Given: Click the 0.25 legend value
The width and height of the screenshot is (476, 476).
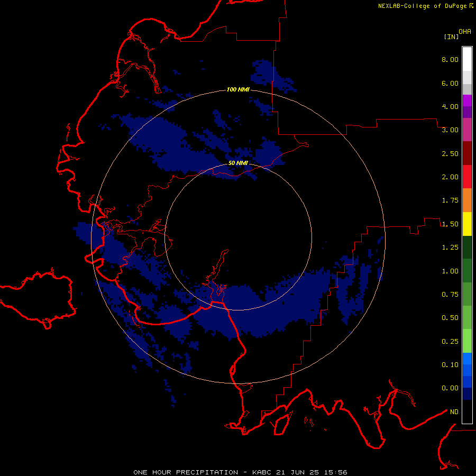Looking at the screenshot, I should [450, 342].
